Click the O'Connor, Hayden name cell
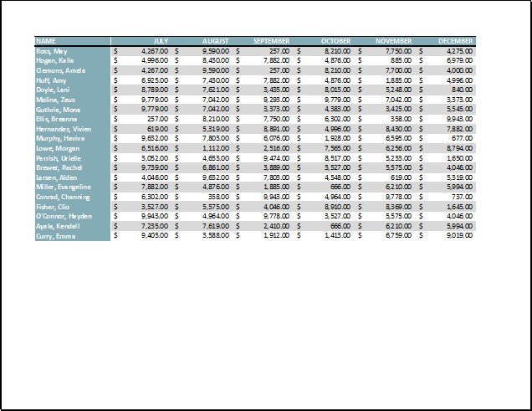The width and height of the screenshot is (532, 411). point(63,216)
